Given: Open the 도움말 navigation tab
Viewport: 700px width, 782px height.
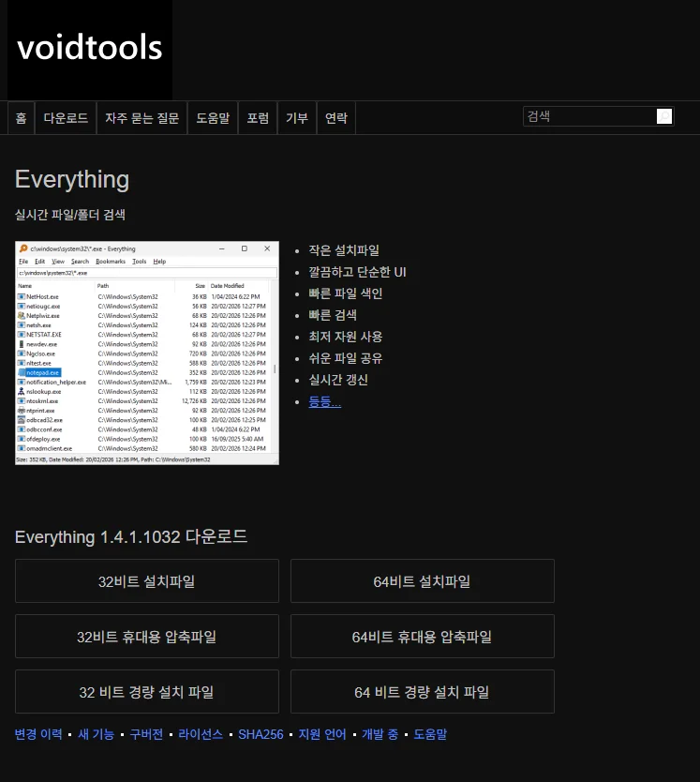Looking at the screenshot, I should click(213, 118).
